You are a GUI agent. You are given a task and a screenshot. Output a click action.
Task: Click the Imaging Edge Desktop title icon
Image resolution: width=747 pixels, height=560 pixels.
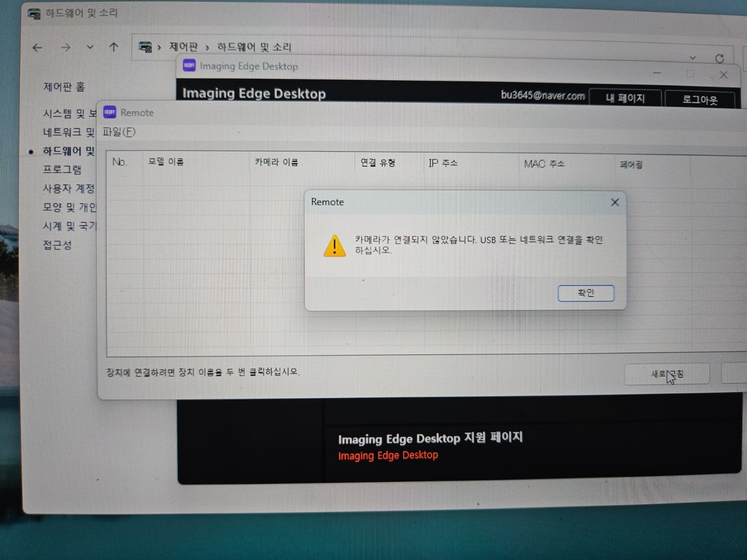pyautogui.click(x=189, y=65)
